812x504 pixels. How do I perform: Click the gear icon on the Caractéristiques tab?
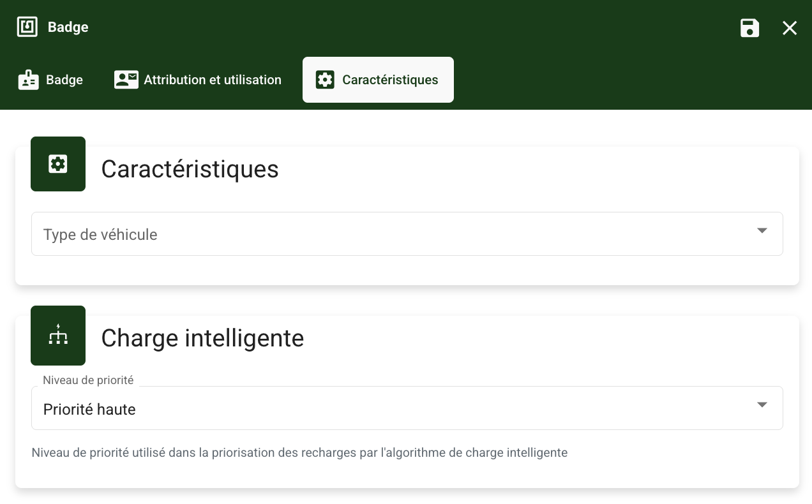point(325,80)
